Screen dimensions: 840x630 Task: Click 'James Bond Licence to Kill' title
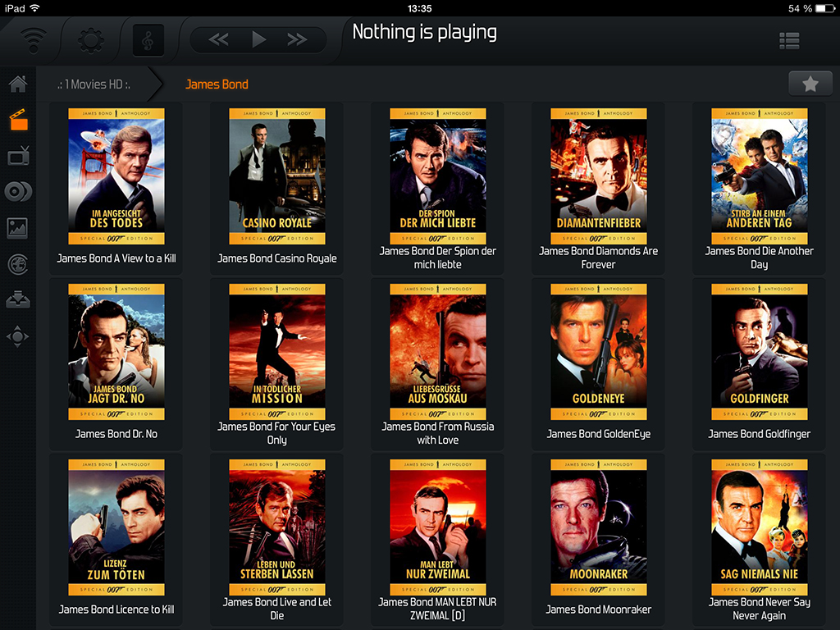coord(116,609)
